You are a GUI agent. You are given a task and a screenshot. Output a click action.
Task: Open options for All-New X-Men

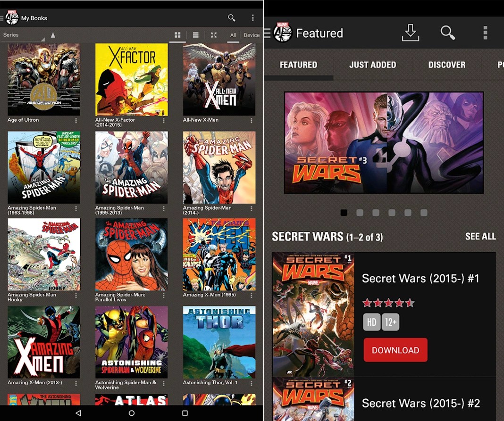[252, 121]
